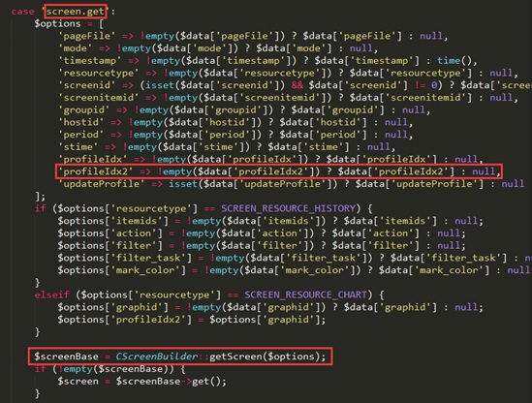Screen dimensions: 532x403
Task: Click the $options['mark_color'] assignment
Action: point(294,270)
